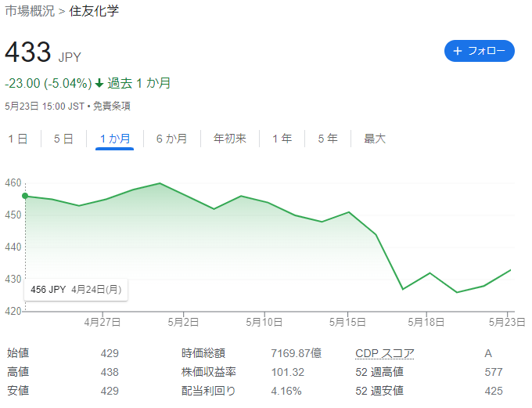The image size is (532, 408).
Task: Select the 5年 time range tab
Action: point(328,139)
